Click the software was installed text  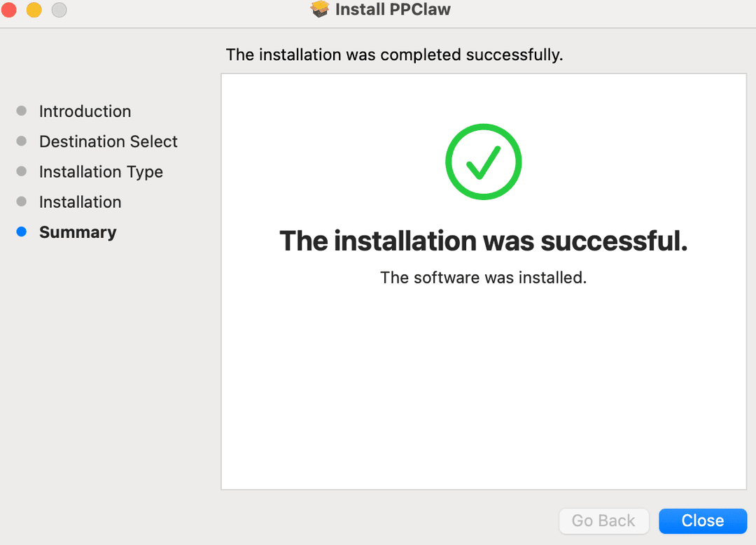click(x=483, y=277)
